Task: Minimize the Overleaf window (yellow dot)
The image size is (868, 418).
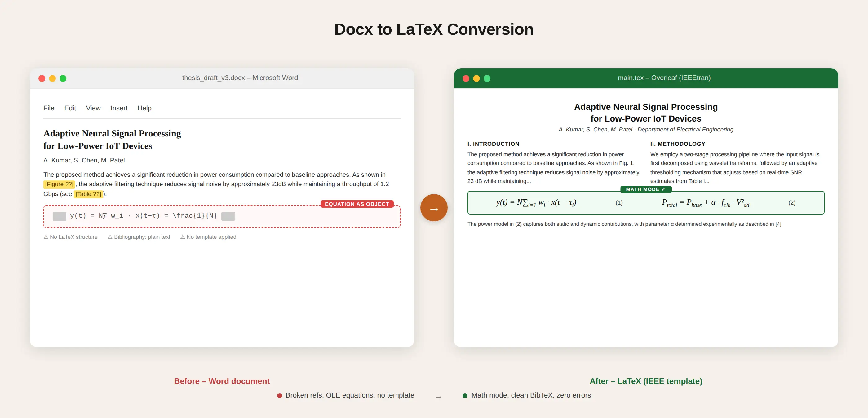Action: [x=476, y=78]
